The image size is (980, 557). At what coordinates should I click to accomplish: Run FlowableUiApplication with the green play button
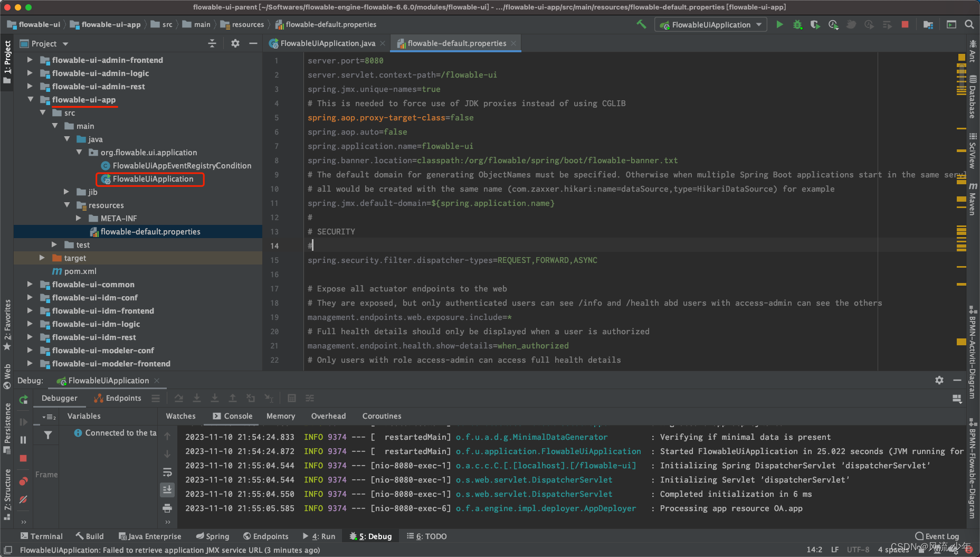point(779,24)
